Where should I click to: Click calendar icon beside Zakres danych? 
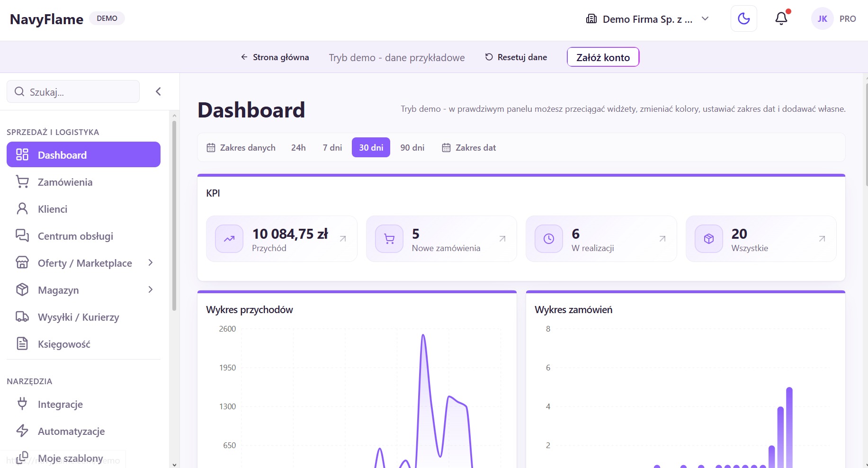[211, 148]
